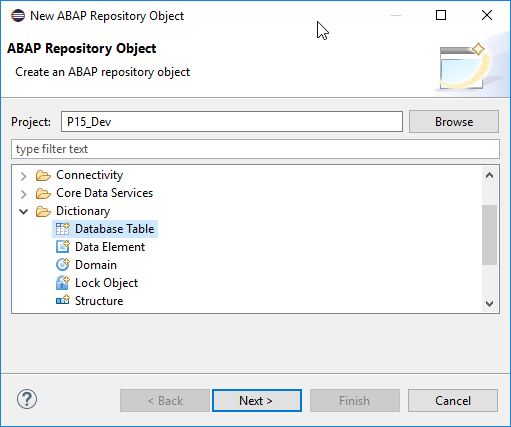Browse for an ABAP project
511x427 pixels.
point(454,122)
